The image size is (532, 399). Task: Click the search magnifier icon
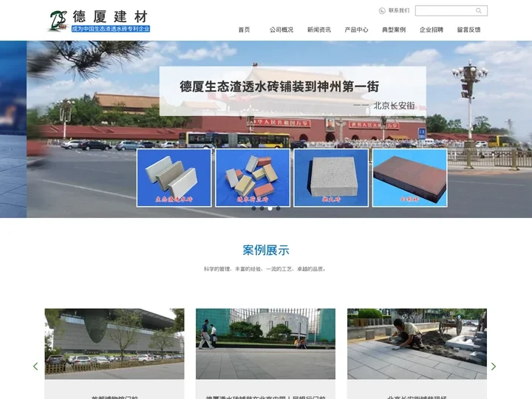(x=478, y=11)
